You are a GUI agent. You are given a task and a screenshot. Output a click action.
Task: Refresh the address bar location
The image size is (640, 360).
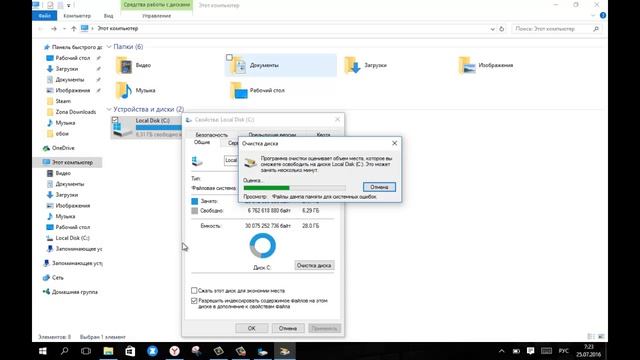pyautogui.click(x=502, y=29)
